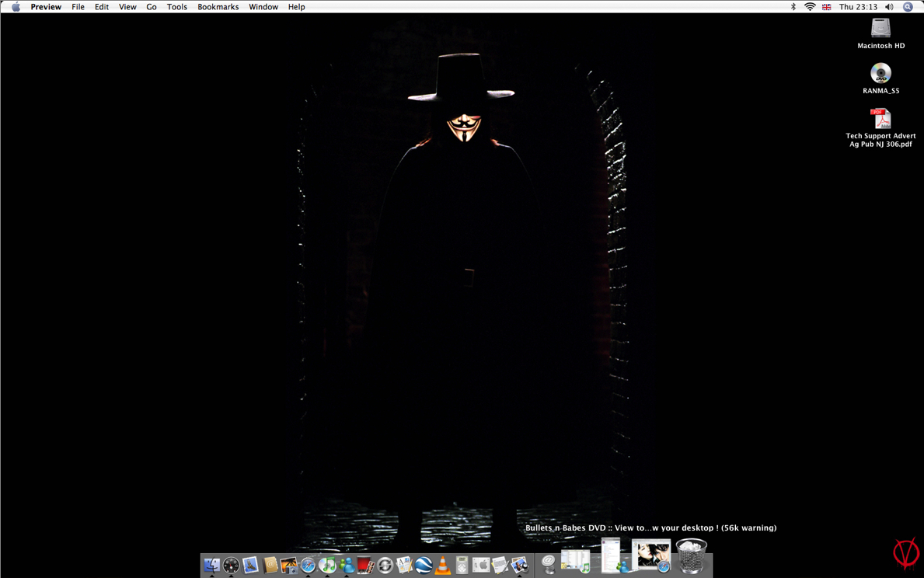Restore the minimized iTunes window

[x=575, y=561]
